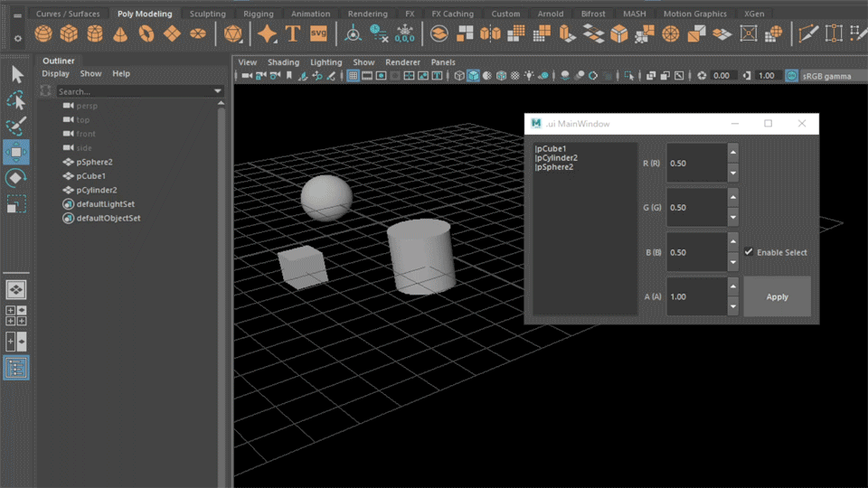
Task: Increase the R (R) value with up arrow
Action: pyautogui.click(x=733, y=151)
